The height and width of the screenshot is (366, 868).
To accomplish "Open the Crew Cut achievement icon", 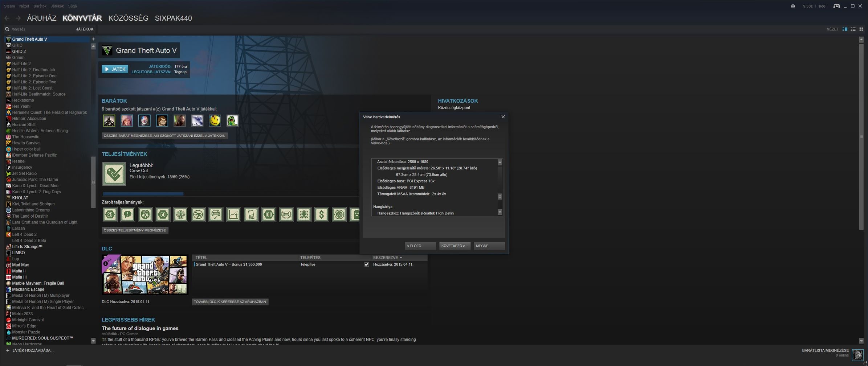I will coord(114,174).
